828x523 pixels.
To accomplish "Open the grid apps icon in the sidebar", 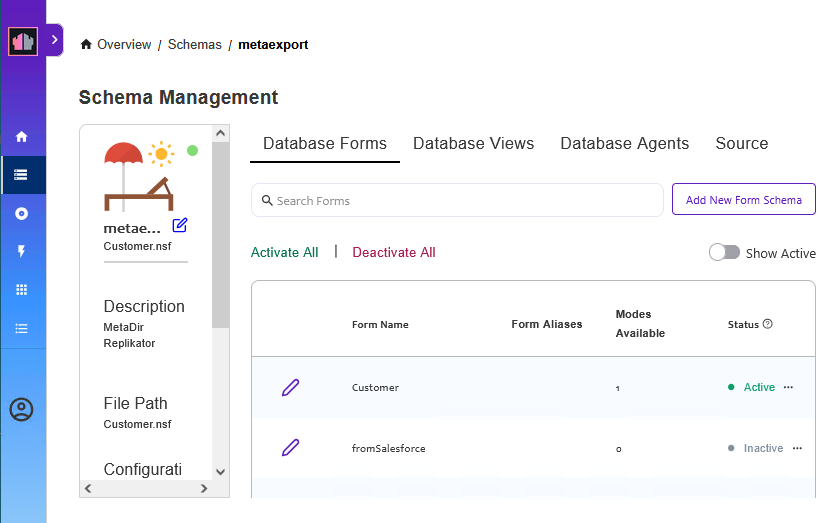I will (x=21, y=290).
